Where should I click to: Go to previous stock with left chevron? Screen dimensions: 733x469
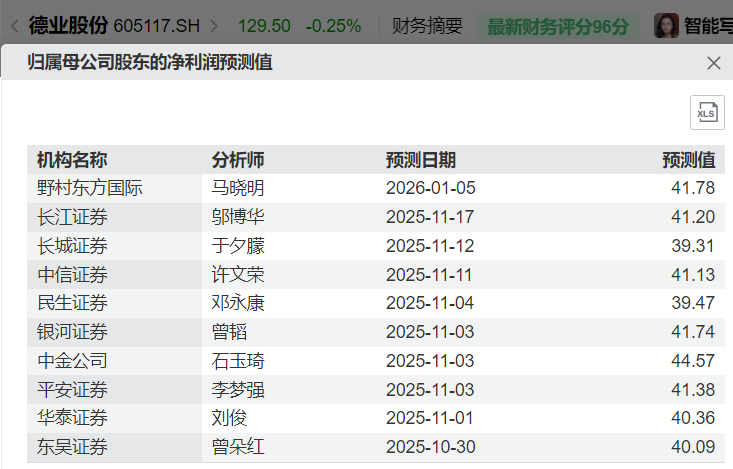(14, 26)
